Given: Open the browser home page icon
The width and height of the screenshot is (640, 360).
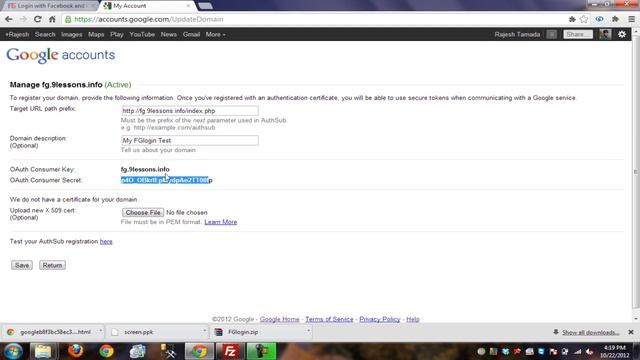Looking at the screenshot, I should click(x=52, y=19).
